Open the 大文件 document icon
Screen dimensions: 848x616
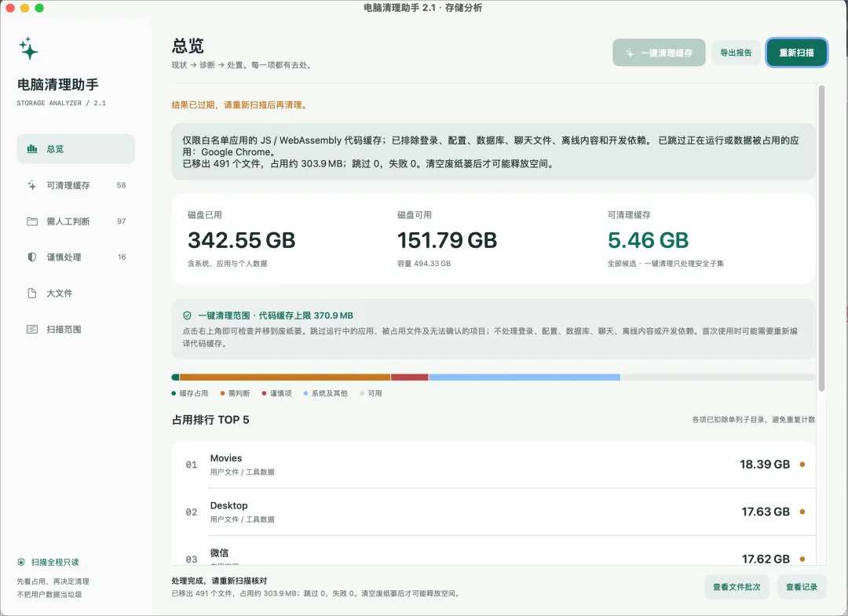(x=32, y=293)
